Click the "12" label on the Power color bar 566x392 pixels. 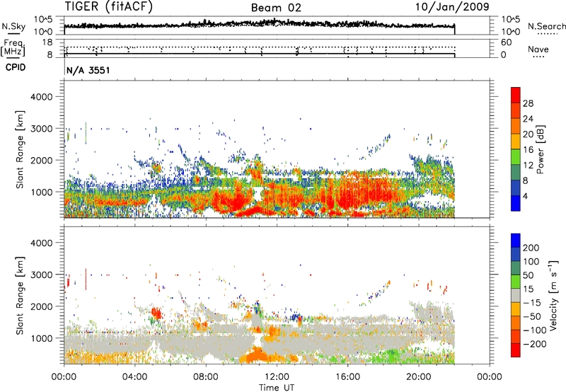click(x=528, y=166)
